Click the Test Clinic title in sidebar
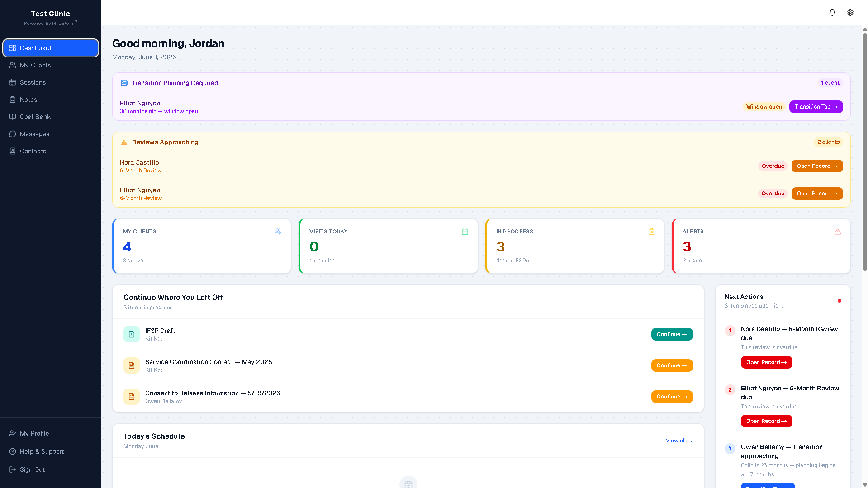The image size is (868, 488). tap(50, 14)
